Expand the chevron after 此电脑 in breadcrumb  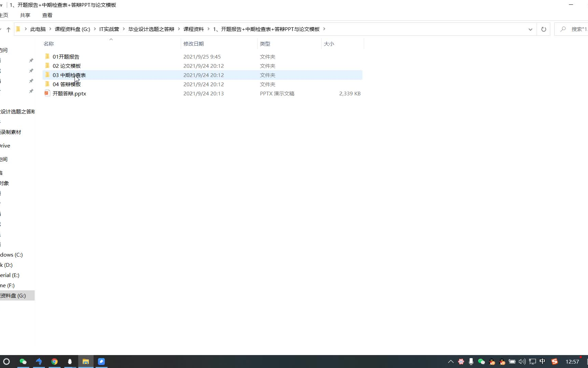click(50, 29)
